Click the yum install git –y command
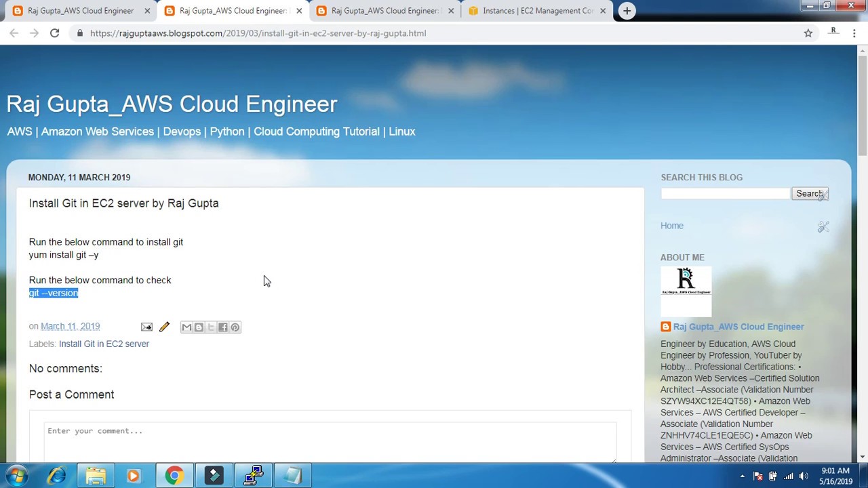The image size is (868, 488). tap(64, 255)
